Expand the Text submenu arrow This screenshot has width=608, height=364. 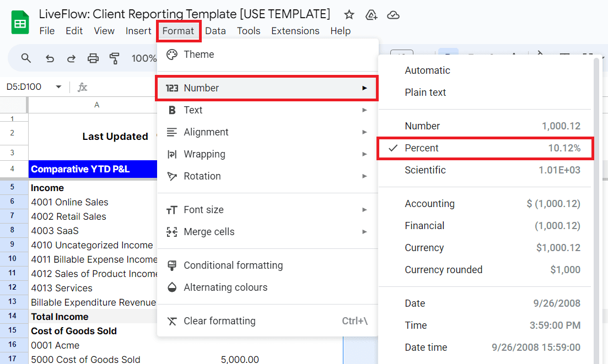pyautogui.click(x=364, y=110)
